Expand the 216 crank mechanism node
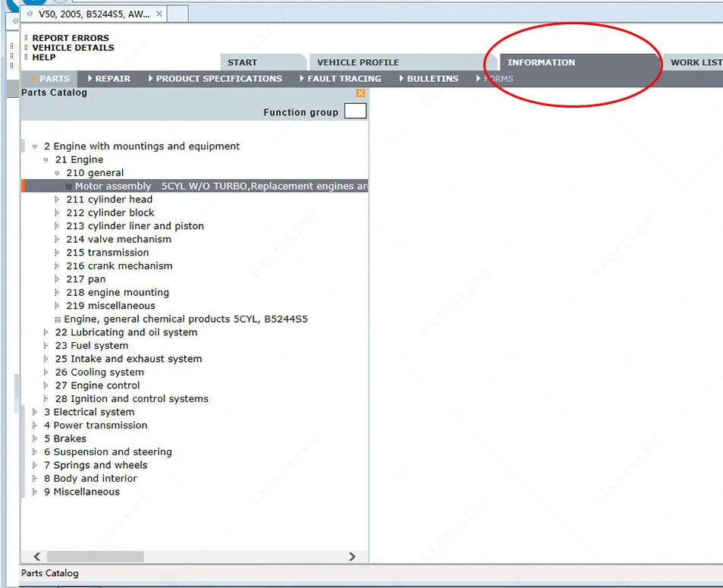The image size is (723, 588). 57,266
